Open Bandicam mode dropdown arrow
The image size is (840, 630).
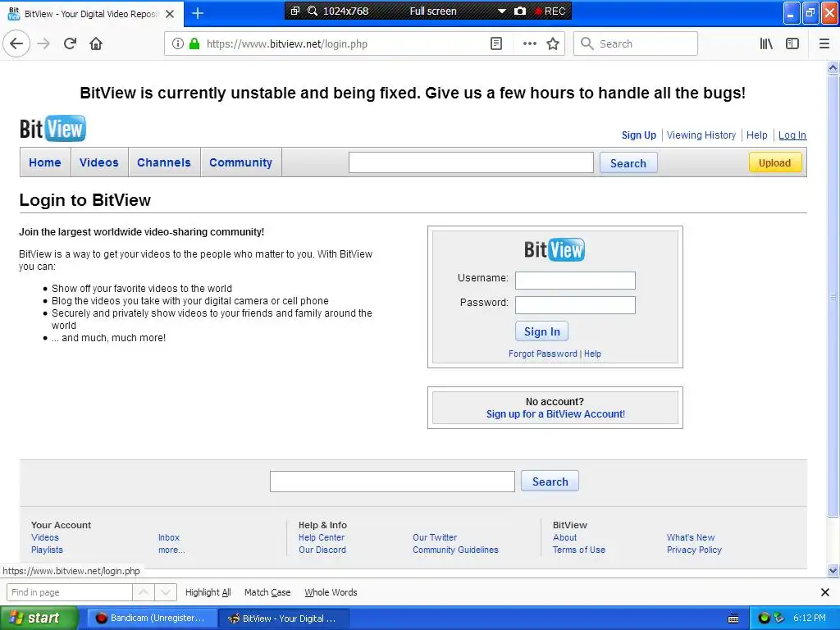(x=502, y=11)
